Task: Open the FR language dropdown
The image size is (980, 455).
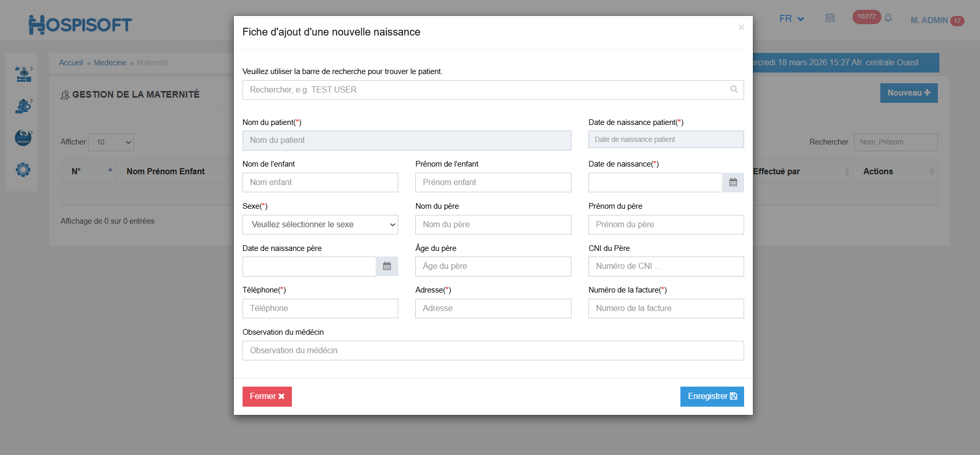Action: click(x=791, y=19)
